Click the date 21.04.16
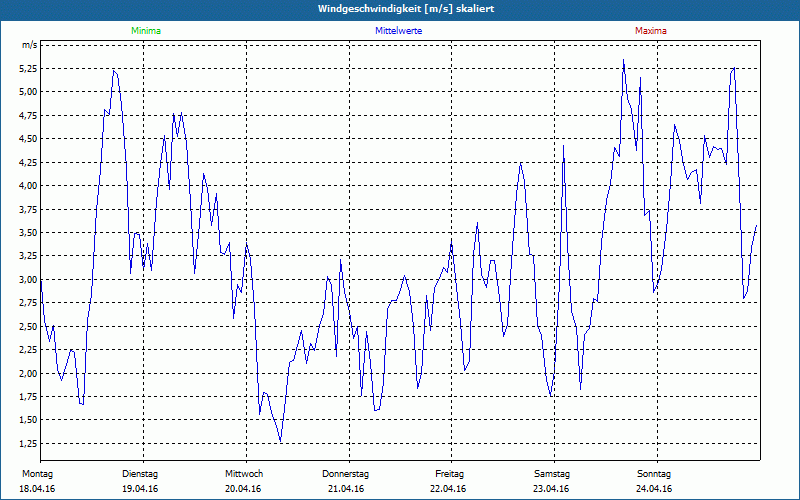The height and width of the screenshot is (500, 800). [346, 489]
